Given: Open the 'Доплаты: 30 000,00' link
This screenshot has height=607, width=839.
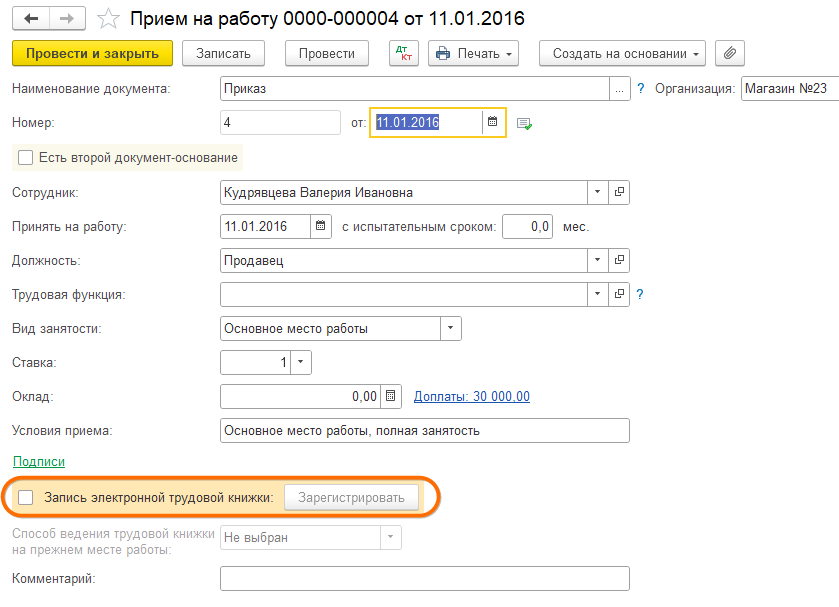Looking at the screenshot, I should (x=471, y=397).
